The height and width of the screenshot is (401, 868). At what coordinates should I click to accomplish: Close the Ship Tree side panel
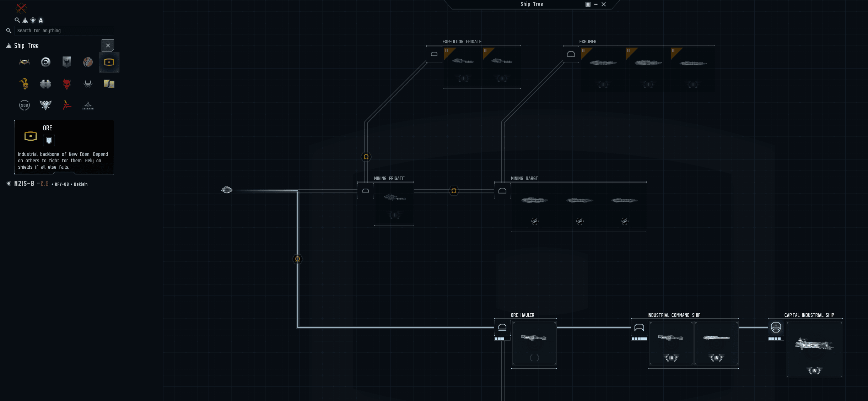[108, 45]
